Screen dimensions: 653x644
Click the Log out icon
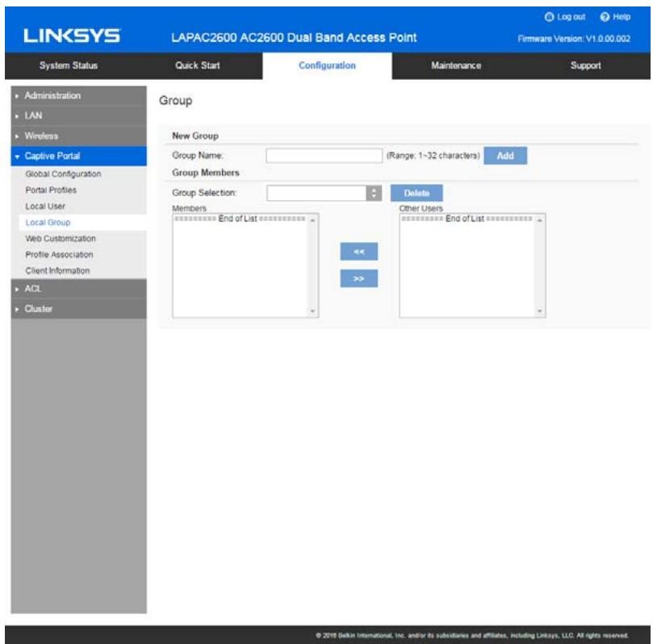(549, 17)
